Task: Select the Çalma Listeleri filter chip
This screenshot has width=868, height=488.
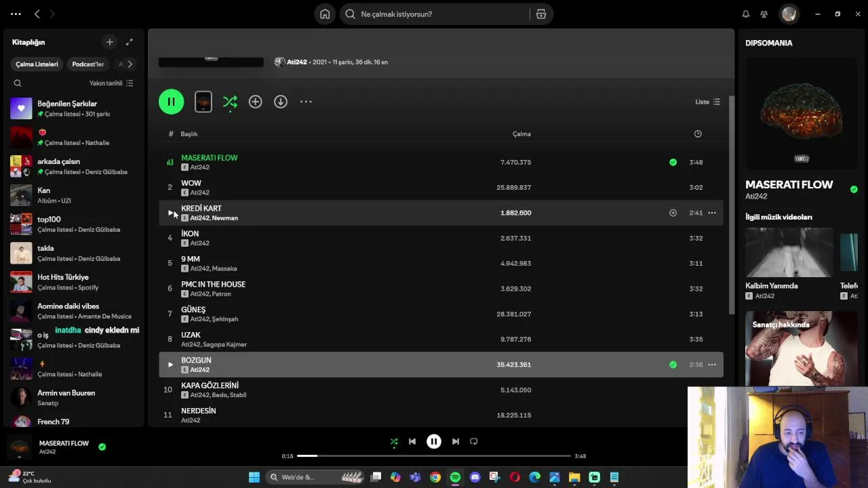Action: coord(37,64)
